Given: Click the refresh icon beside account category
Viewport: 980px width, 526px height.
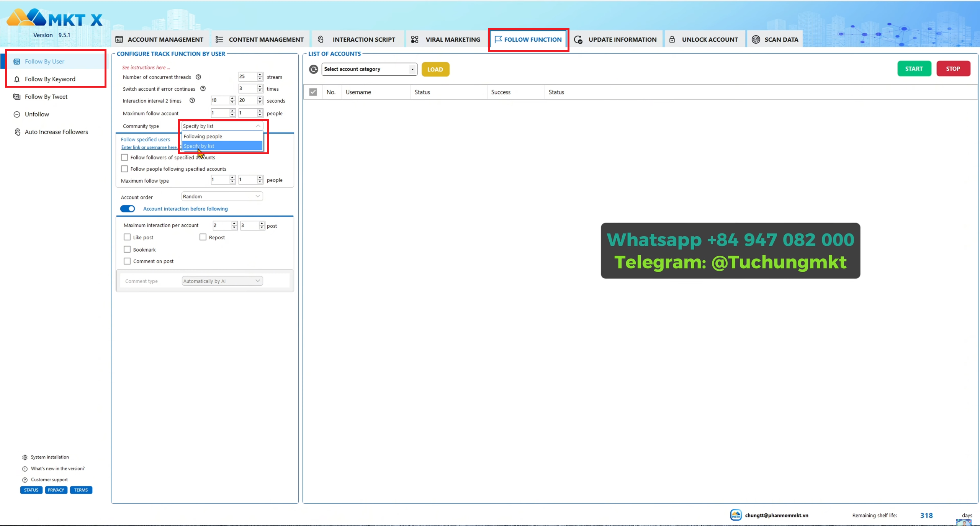Looking at the screenshot, I should tap(313, 69).
